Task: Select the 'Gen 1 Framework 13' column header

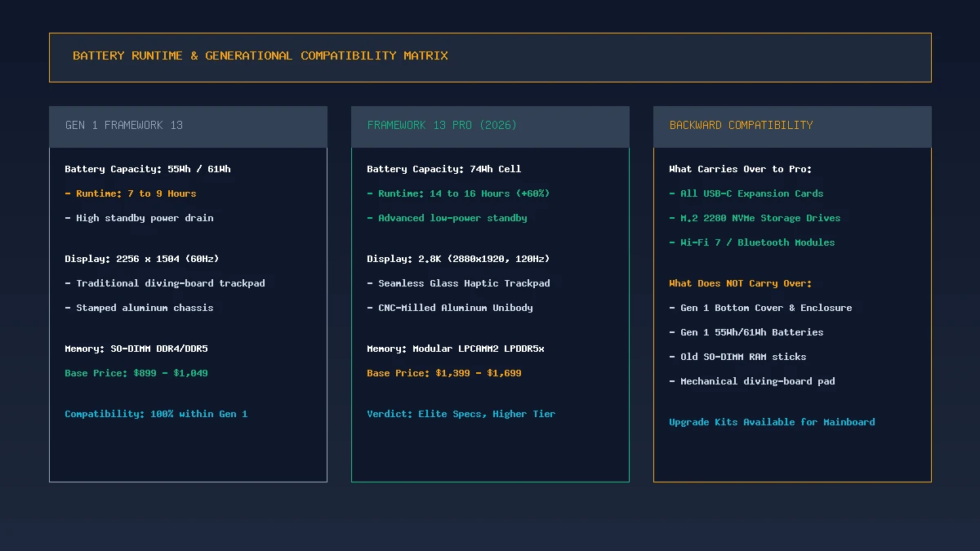Action: [188, 127]
